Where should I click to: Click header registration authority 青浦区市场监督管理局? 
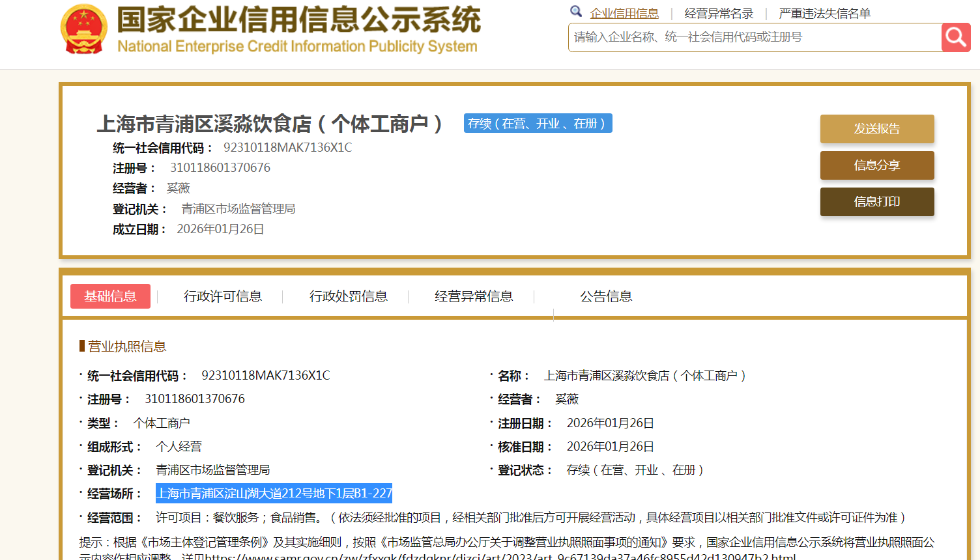238,208
